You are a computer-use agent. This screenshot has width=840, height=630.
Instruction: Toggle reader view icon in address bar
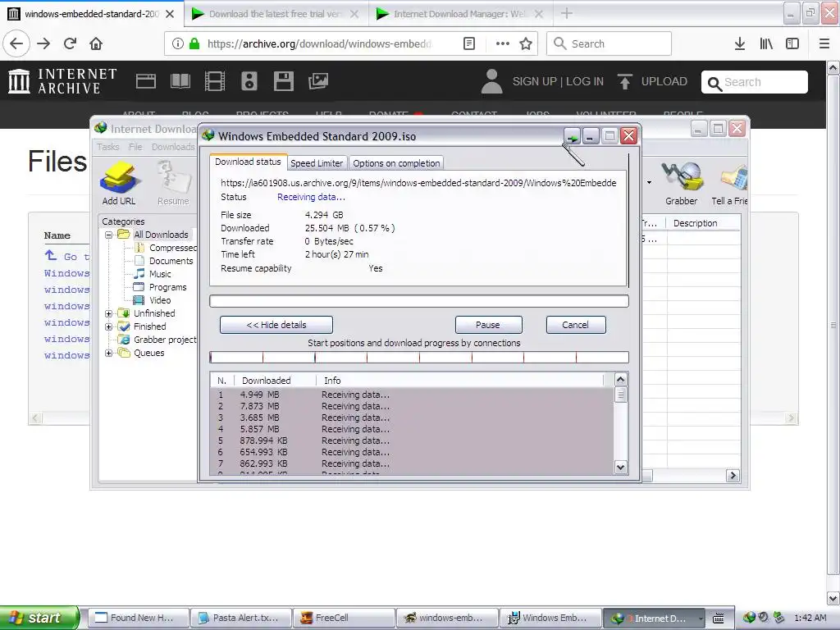point(468,43)
